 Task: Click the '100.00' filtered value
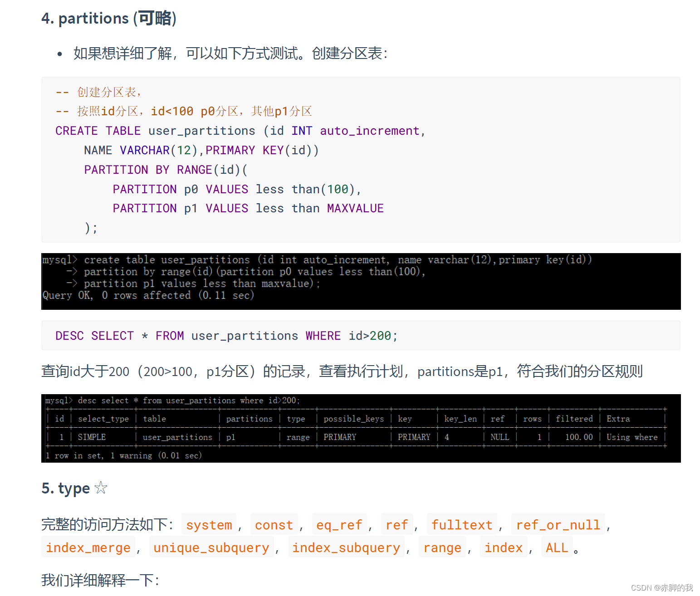point(579,437)
